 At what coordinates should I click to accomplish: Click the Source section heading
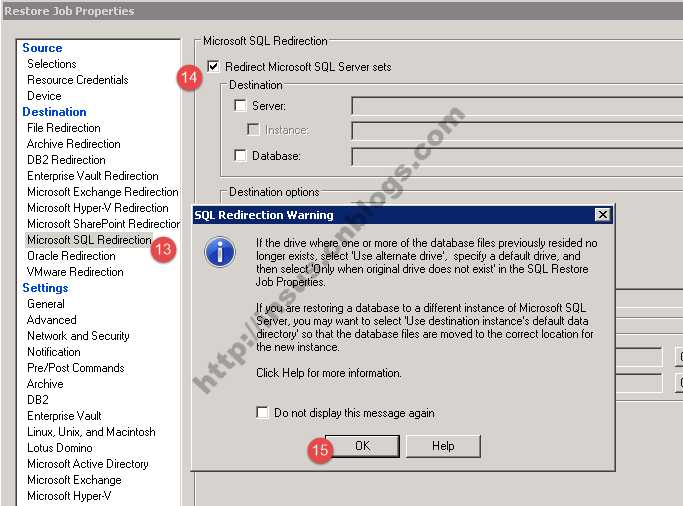tap(42, 48)
